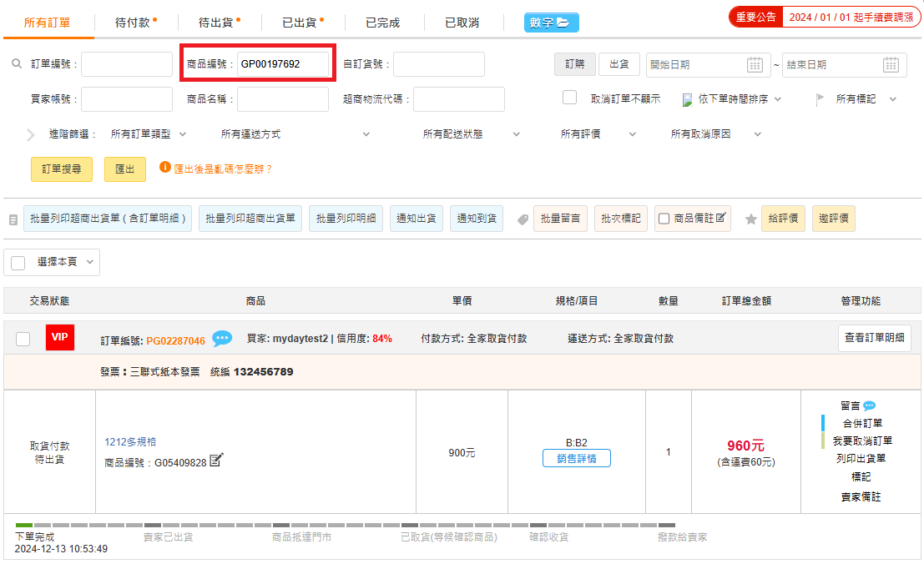Click the star icon before 給評價

750,219
